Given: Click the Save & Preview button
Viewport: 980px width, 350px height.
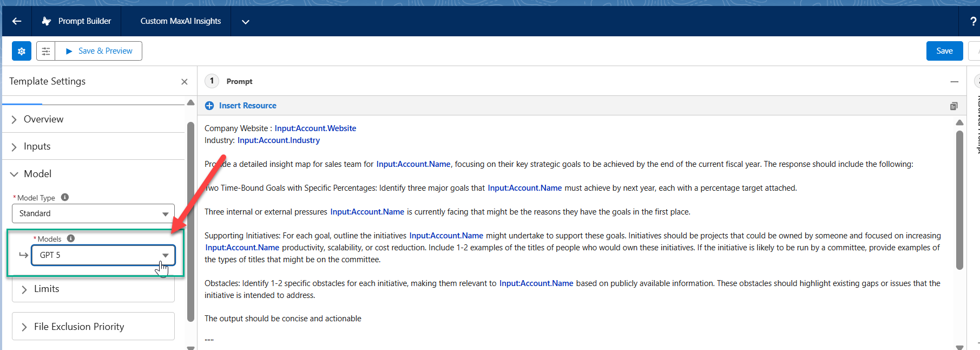Looking at the screenshot, I should pos(99,51).
